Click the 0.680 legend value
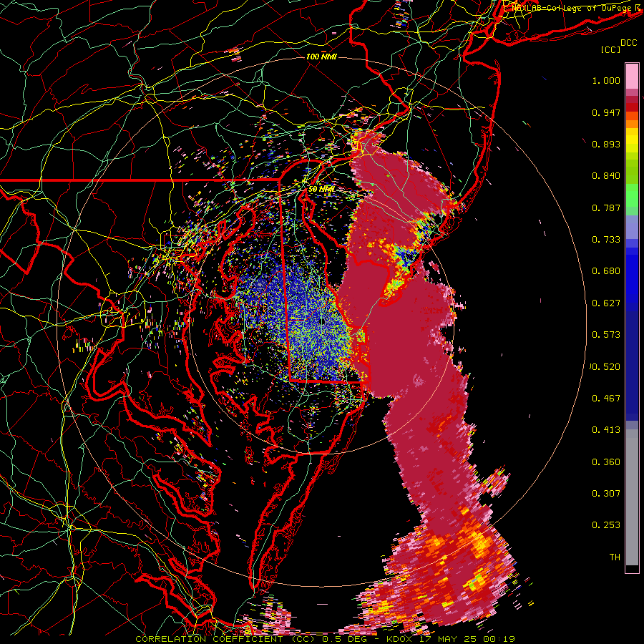 (x=606, y=271)
